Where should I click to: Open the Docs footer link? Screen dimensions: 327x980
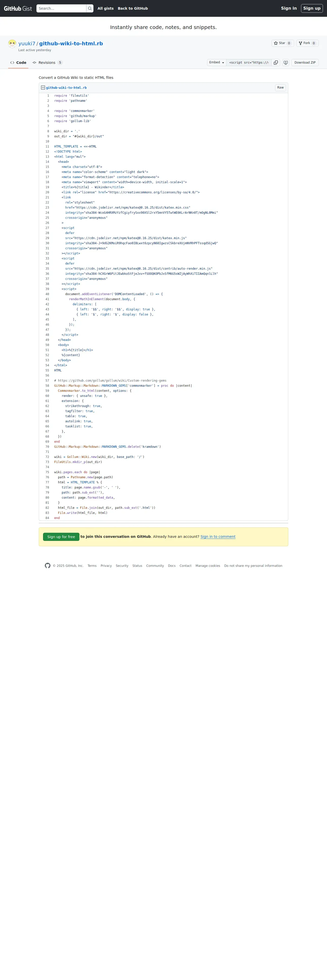pos(172,566)
